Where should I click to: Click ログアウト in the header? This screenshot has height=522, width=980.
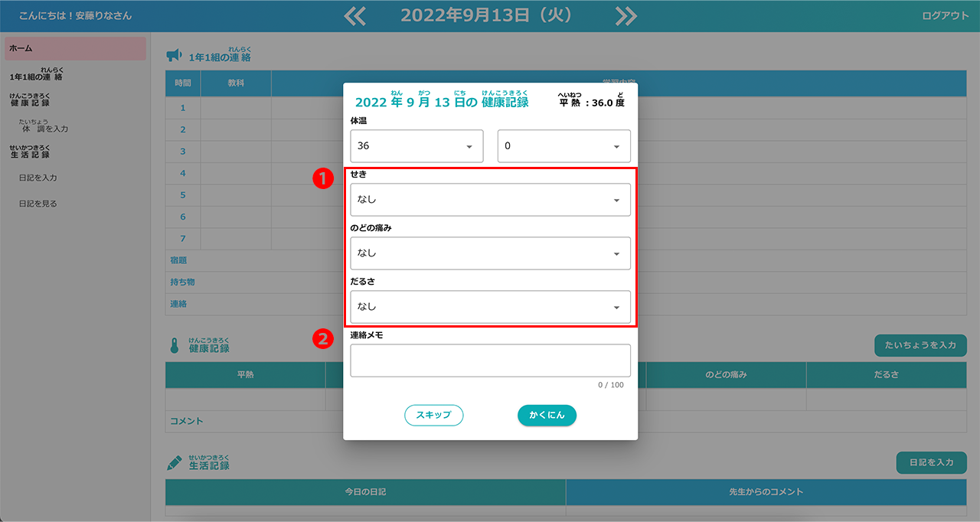(x=945, y=16)
